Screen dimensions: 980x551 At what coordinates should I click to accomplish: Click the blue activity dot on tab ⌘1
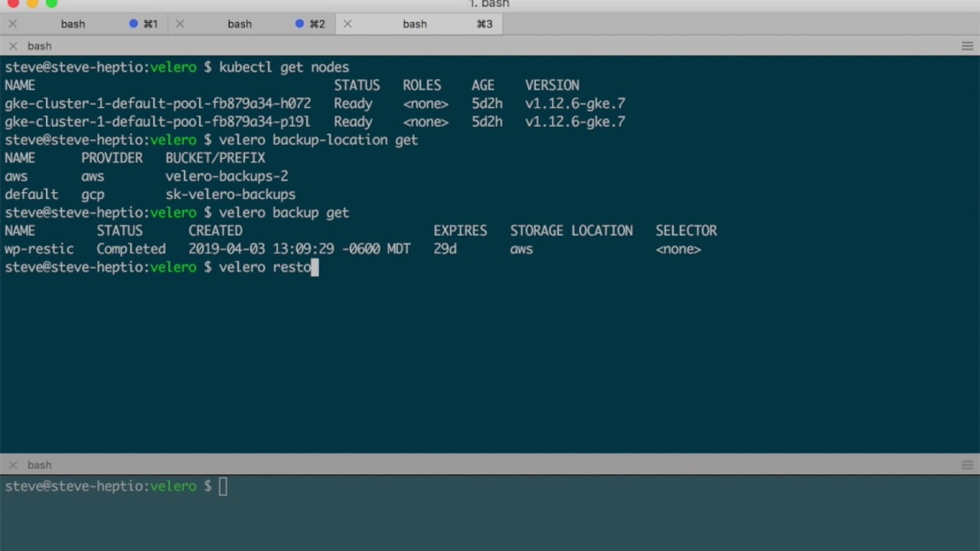pyautogui.click(x=133, y=24)
